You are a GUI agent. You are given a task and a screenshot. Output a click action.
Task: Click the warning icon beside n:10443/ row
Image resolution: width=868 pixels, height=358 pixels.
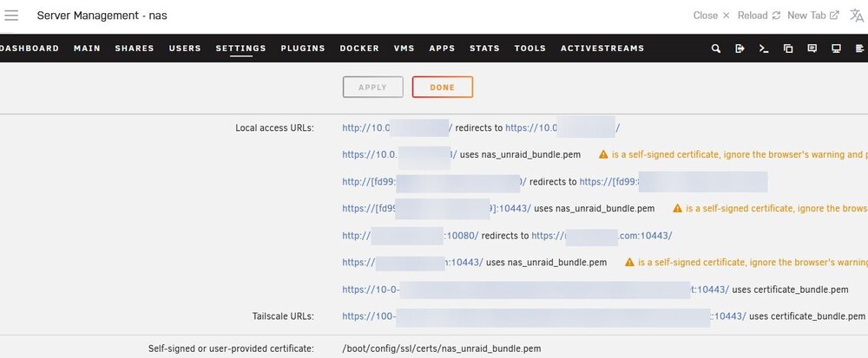629,263
